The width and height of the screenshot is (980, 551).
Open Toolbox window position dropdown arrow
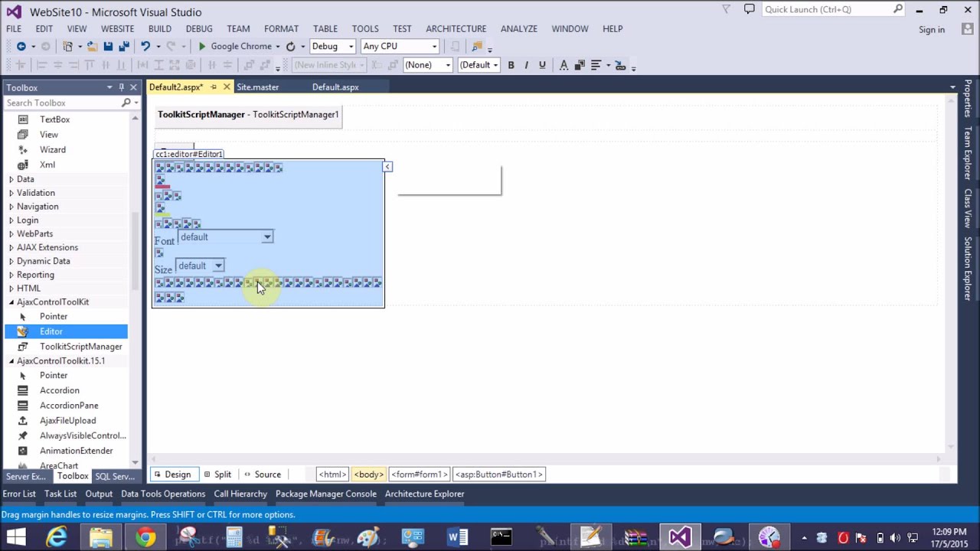pyautogui.click(x=109, y=87)
